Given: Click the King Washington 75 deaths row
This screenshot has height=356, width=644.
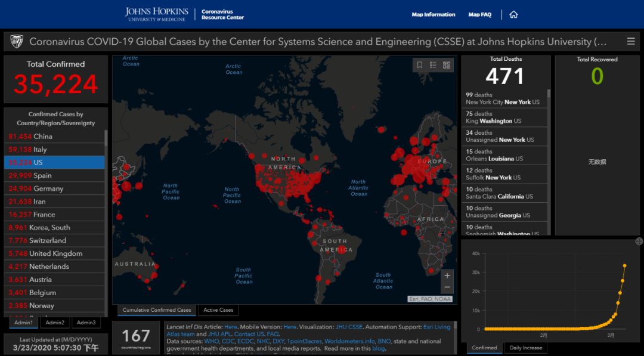Looking at the screenshot, I should (x=504, y=117).
